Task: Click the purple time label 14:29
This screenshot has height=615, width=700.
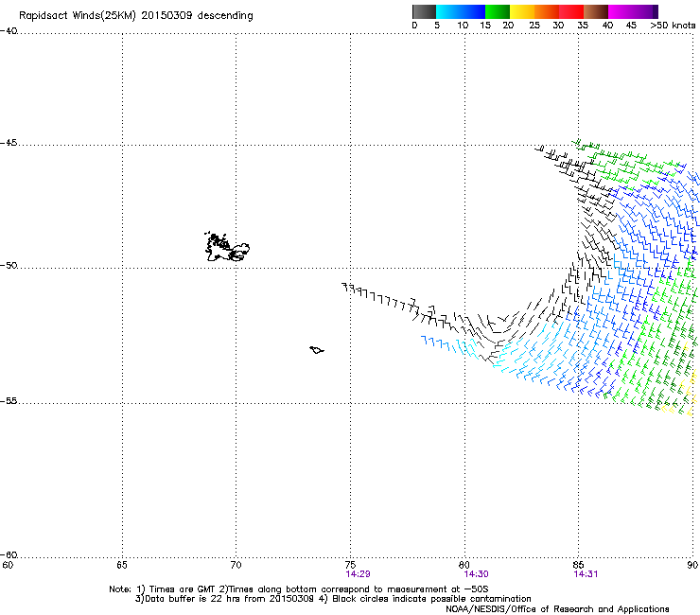Action: pyautogui.click(x=358, y=574)
